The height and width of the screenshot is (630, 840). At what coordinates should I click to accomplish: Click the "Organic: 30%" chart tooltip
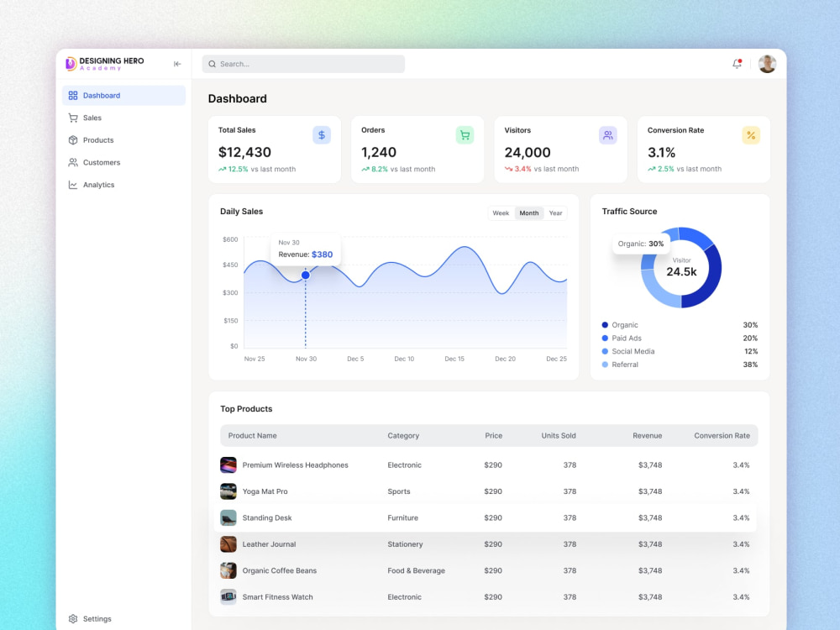(x=641, y=244)
